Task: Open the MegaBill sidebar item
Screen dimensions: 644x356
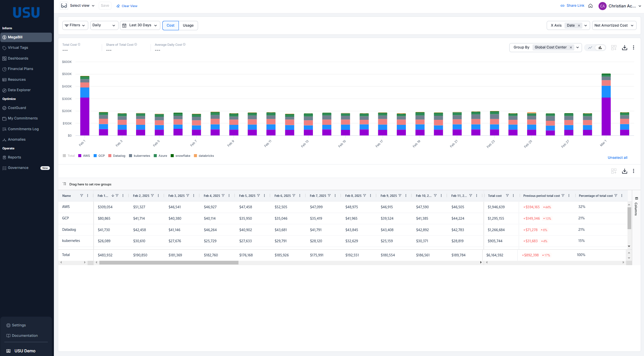Action: pyautogui.click(x=26, y=37)
